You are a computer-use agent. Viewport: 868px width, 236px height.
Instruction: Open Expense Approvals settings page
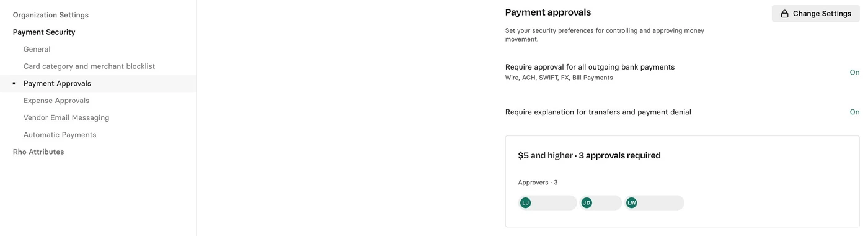click(56, 101)
